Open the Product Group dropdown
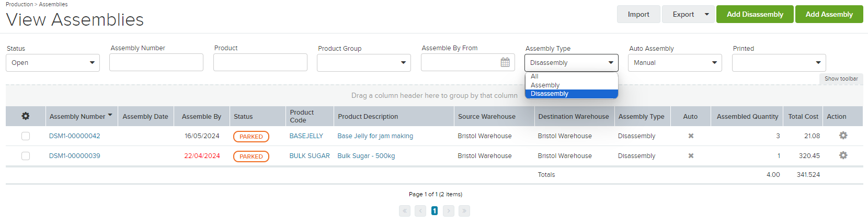868x224 pixels. 364,63
